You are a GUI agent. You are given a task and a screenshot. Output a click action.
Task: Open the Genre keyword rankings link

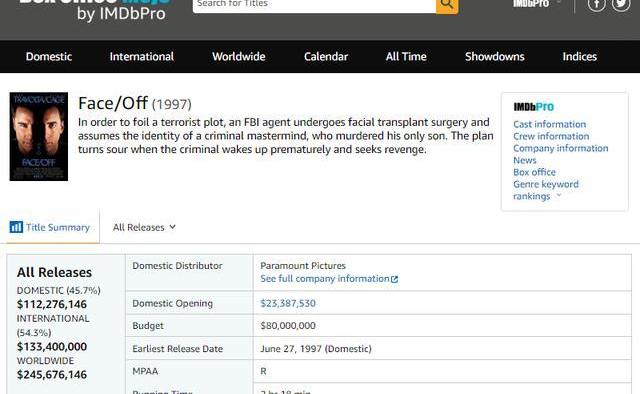tap(546, 190)
